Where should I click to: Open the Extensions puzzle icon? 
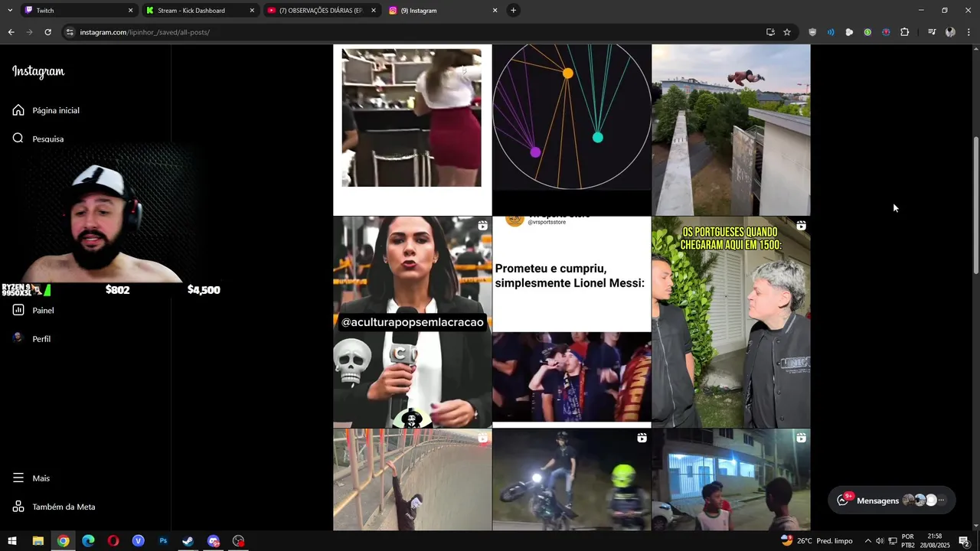[904, 32]
